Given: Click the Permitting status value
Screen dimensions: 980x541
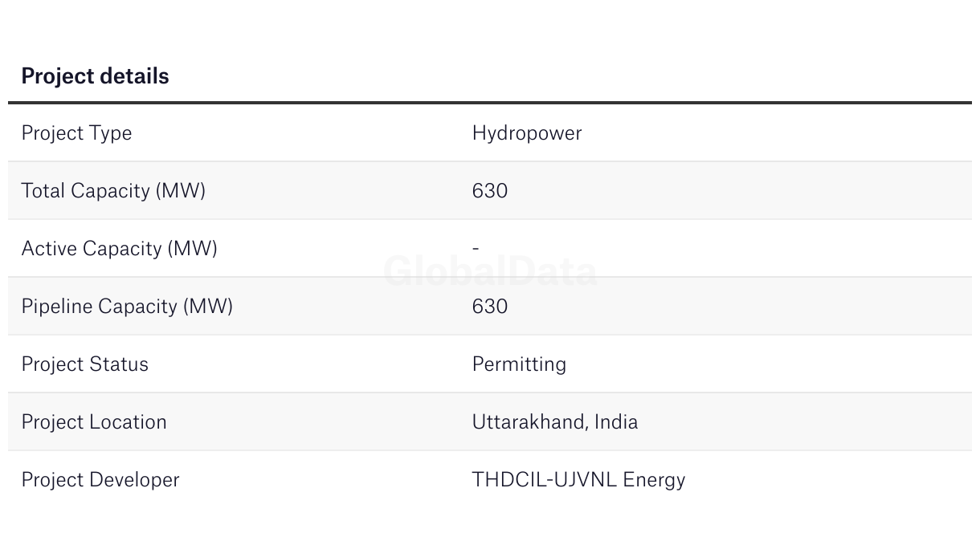Looking at the screenshot, I should 519,364.
